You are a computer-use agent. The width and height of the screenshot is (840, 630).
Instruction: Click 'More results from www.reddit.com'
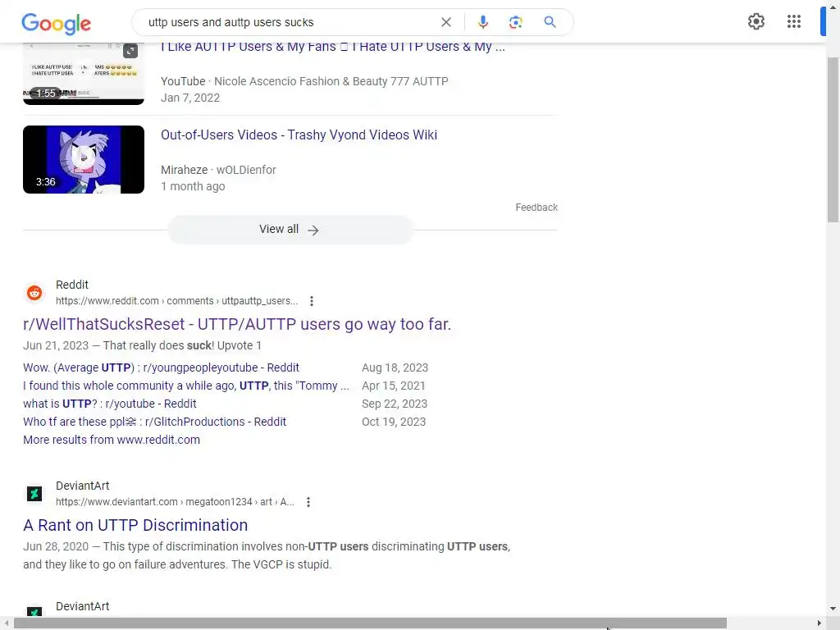(x=112, y=440)
